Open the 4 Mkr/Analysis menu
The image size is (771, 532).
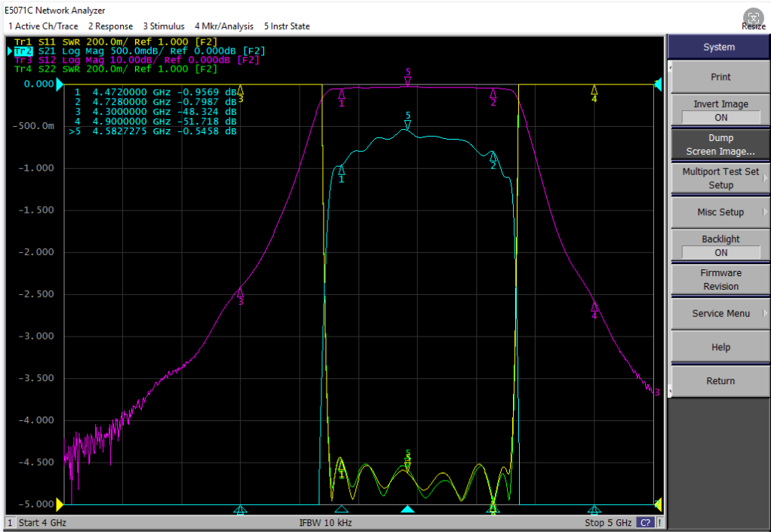click(x=224, y=26)
